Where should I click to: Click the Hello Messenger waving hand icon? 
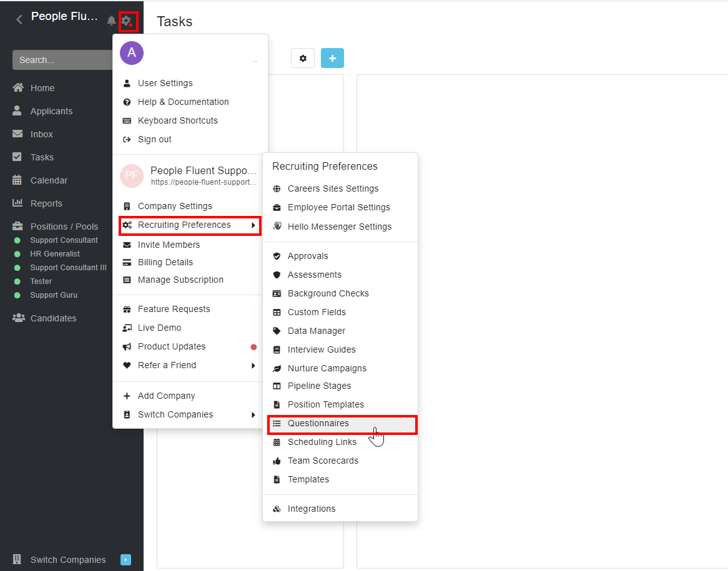[277, 226]
